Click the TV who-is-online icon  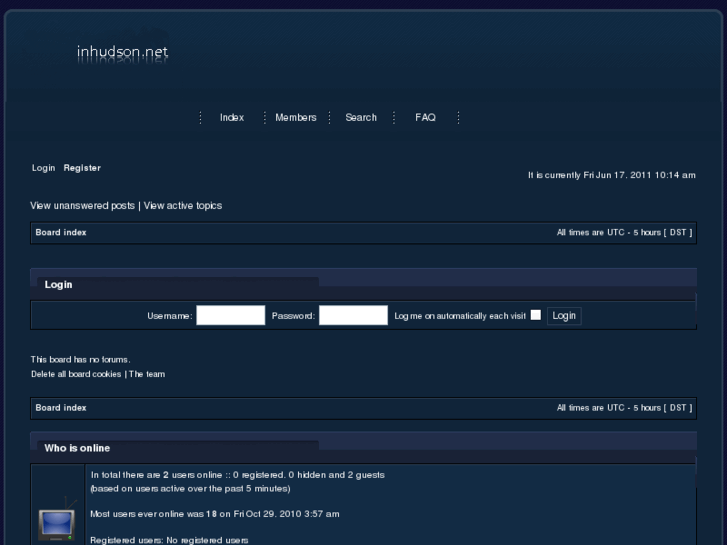coord(57,520)
